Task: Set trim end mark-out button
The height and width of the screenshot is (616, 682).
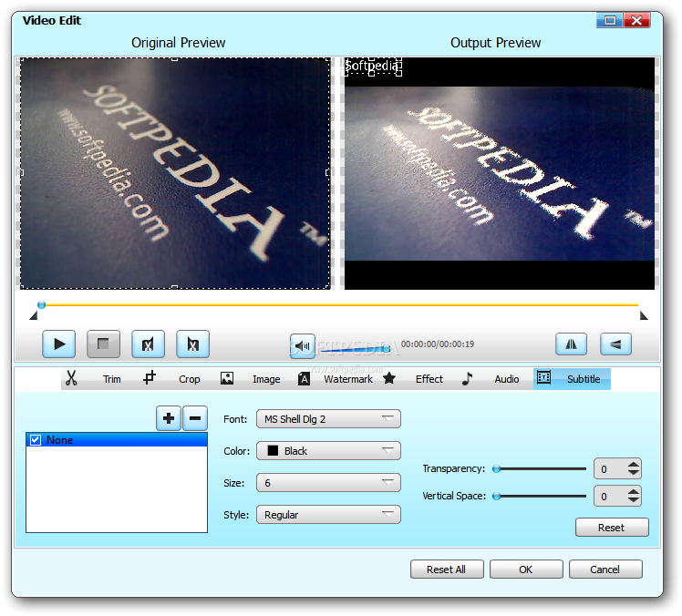Action: pyautogui.click(x=192, y=344)
